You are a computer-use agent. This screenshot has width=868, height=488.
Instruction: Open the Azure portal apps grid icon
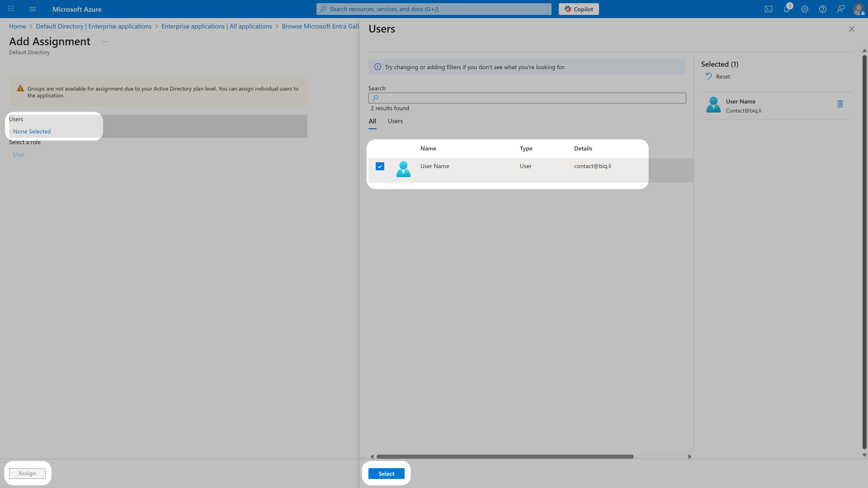(x=11, y=9)
